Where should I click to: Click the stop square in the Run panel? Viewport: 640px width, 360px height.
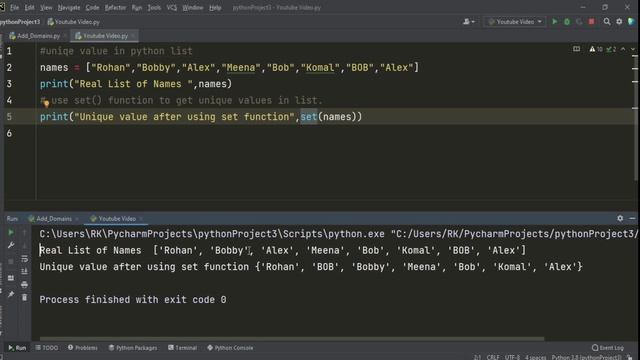pyautogui.click(x=11, y=261)
